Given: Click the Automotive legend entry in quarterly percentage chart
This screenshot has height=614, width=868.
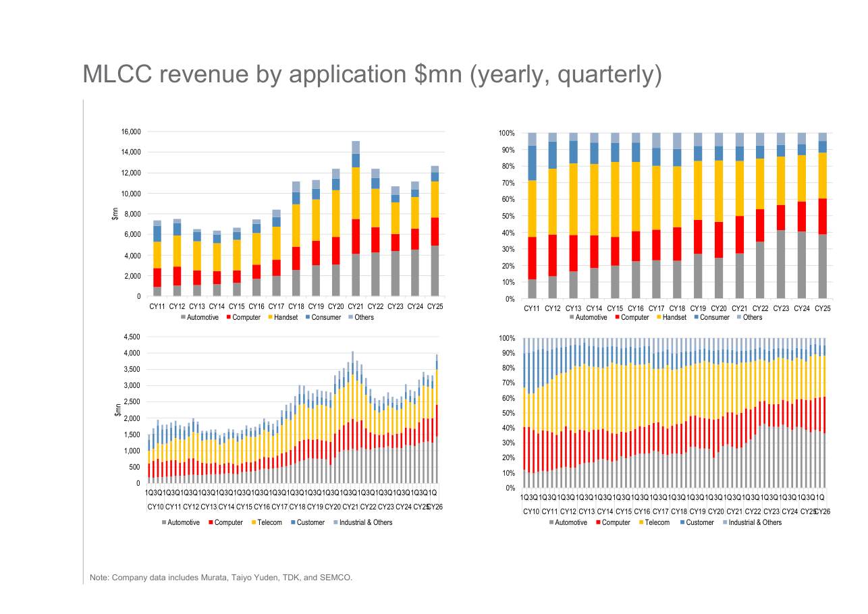Looking at the screenshot, I should point(568,522).
